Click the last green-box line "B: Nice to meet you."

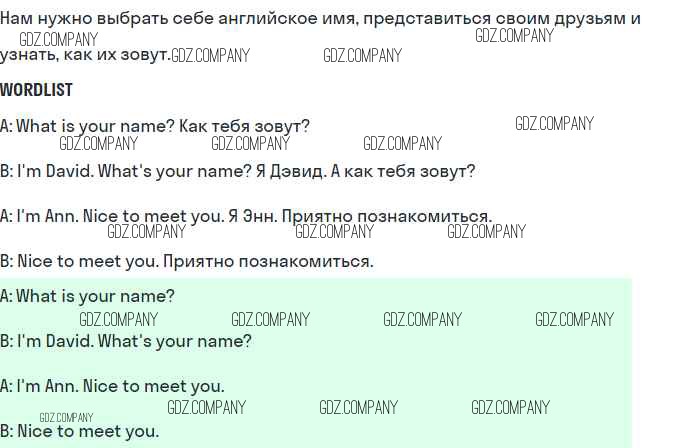click(x=79, y=431)
